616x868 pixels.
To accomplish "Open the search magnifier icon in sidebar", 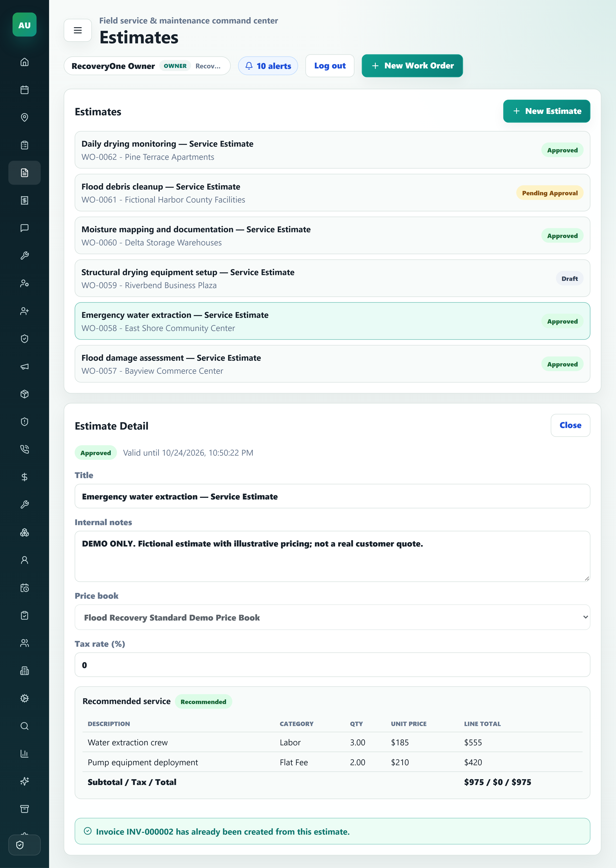I will pos(24,726).
